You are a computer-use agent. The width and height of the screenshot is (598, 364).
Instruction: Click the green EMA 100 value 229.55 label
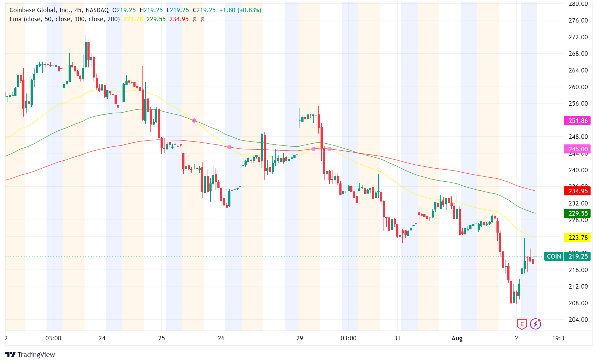(577, 213)
